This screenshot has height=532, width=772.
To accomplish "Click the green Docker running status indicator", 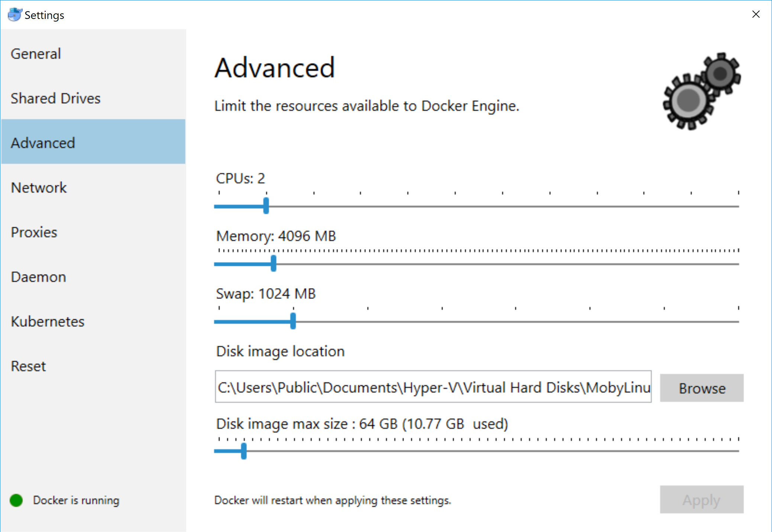I will tap(16, 500).
